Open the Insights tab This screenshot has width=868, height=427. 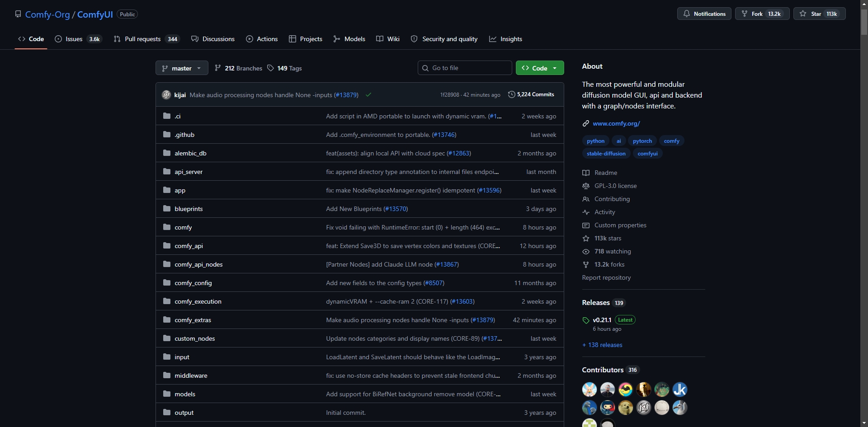tap(505, 39)
